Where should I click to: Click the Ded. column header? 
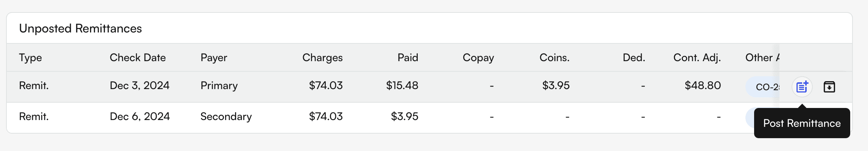[634, 57]
